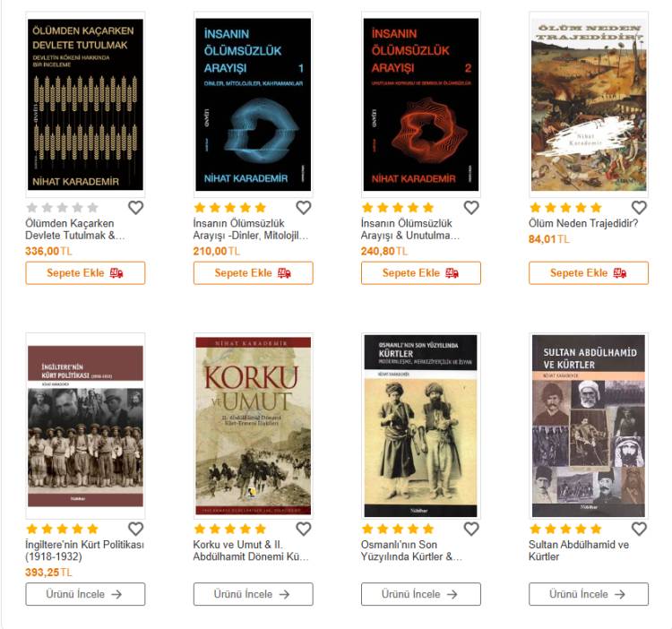The image size is (672, 629).
Task: Add Ölüm Neden Trajedidir to favorites via heart
Action: click(639, 208)
